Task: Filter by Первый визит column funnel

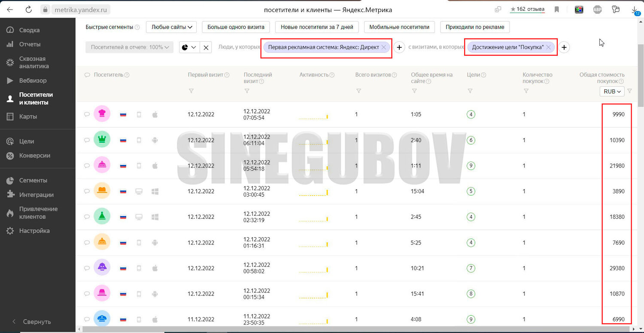Action: 191,91
